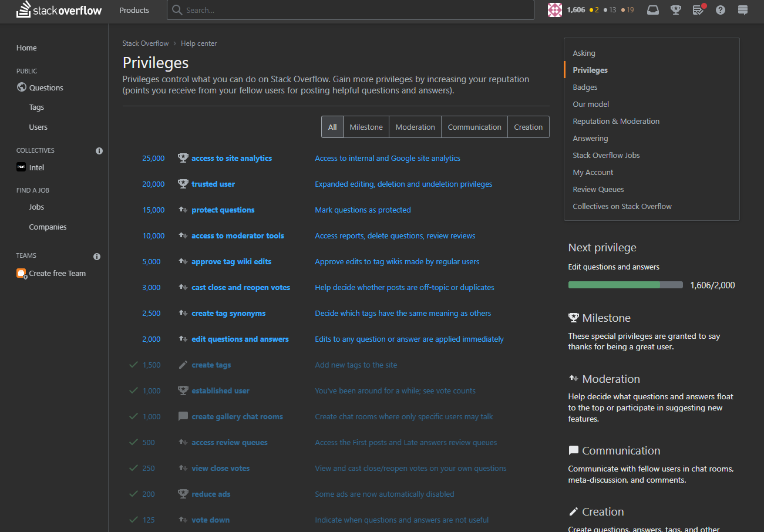Screen dimensions: 764x532
Task: Open the Products menu
Action: pyautogui.click(x=134, y=10)
